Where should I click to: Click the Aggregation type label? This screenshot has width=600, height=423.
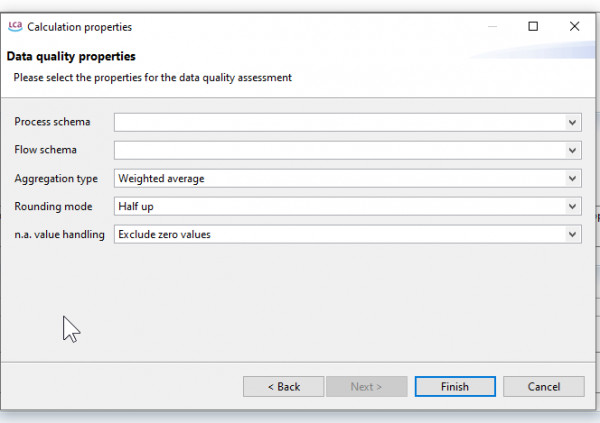click(x=56, y=179)
